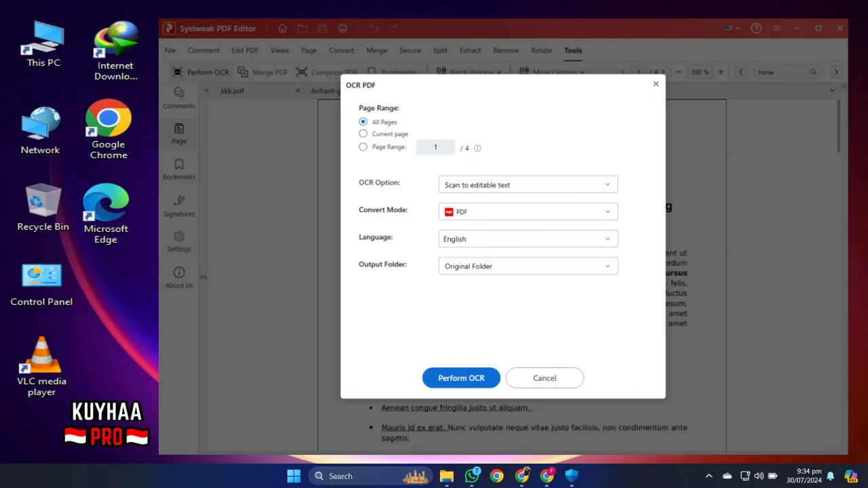Click the info icon beside page range
868x488 pixels.
coord(477,148)
